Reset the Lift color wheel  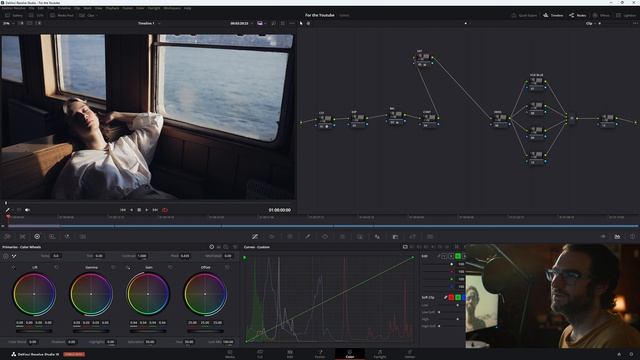coord(56,267)
